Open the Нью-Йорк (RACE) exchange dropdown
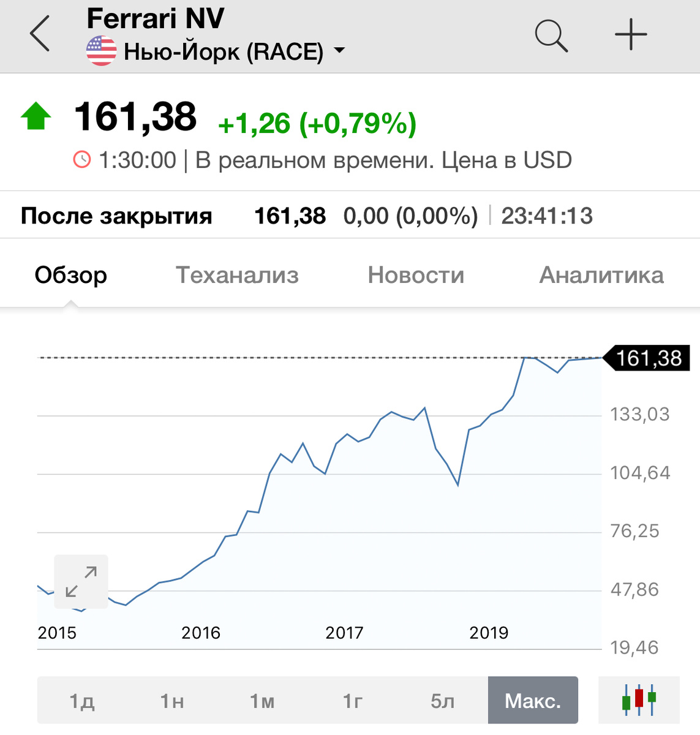Image resolution: width=700 pixels, height=735 pixels. pyautogui.click(x=235, y=52)
